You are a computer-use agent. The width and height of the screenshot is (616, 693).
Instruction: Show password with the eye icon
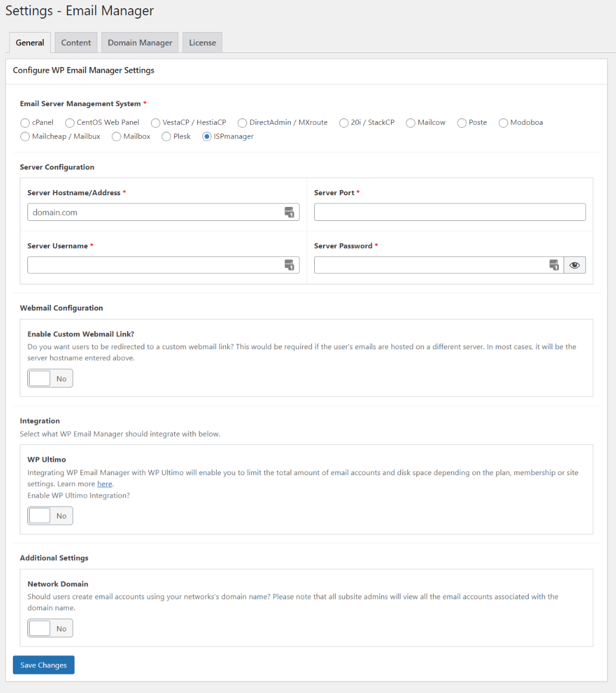point(575,265)
